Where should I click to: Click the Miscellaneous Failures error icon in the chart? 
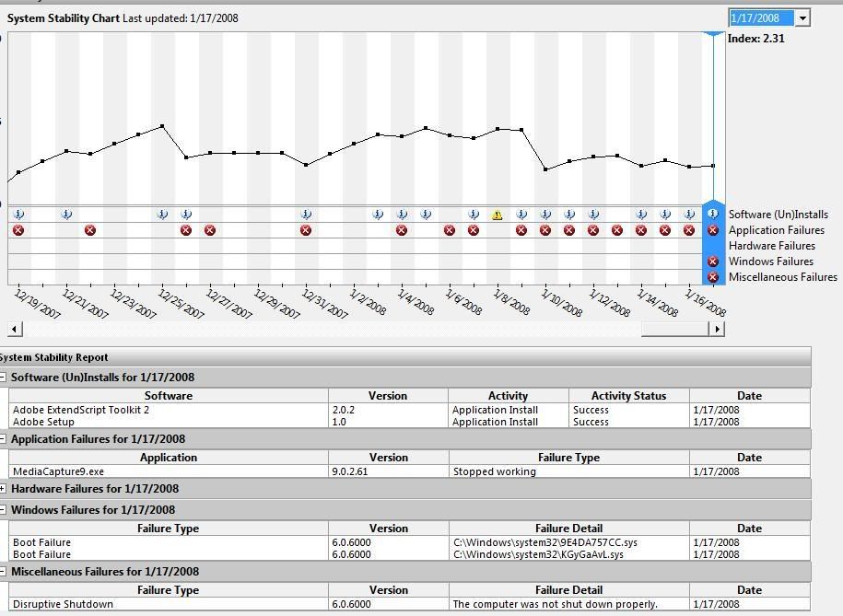tap(712, 277)
